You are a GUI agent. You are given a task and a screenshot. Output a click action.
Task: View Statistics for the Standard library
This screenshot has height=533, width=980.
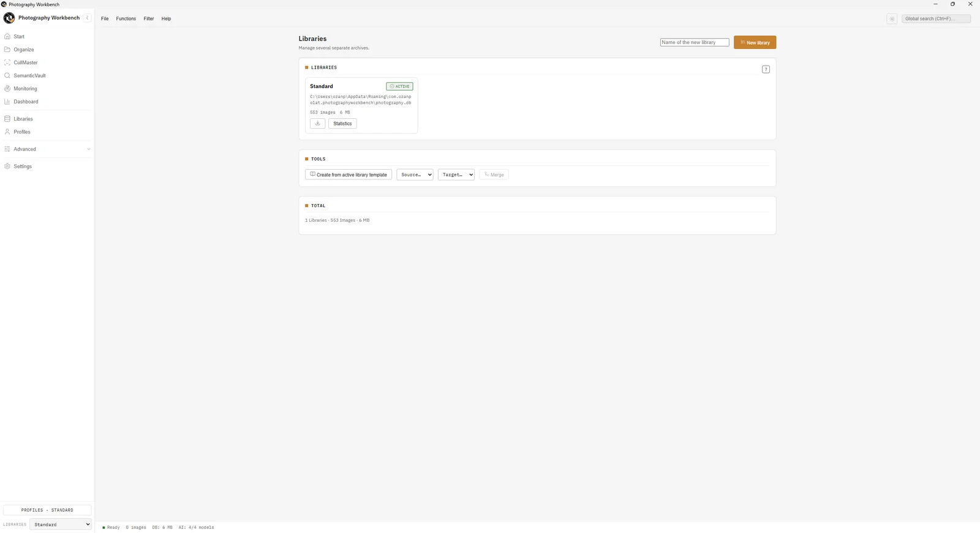(x=342, y=124)
